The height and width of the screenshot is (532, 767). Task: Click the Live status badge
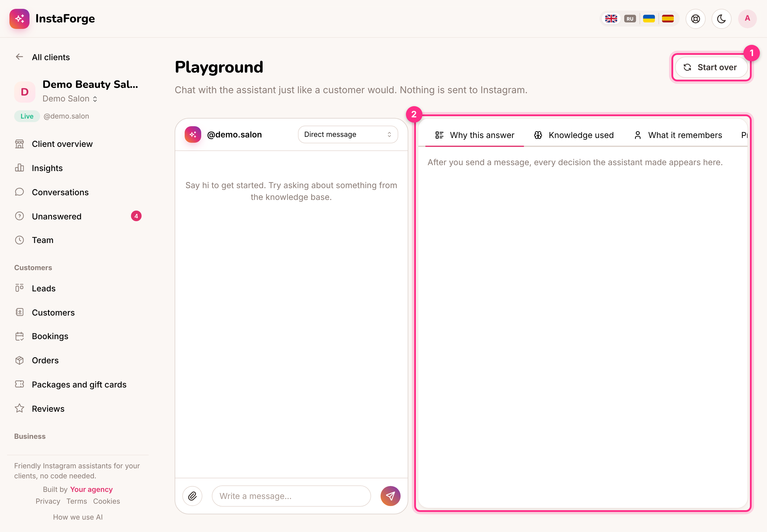click(x=27, y=116)
